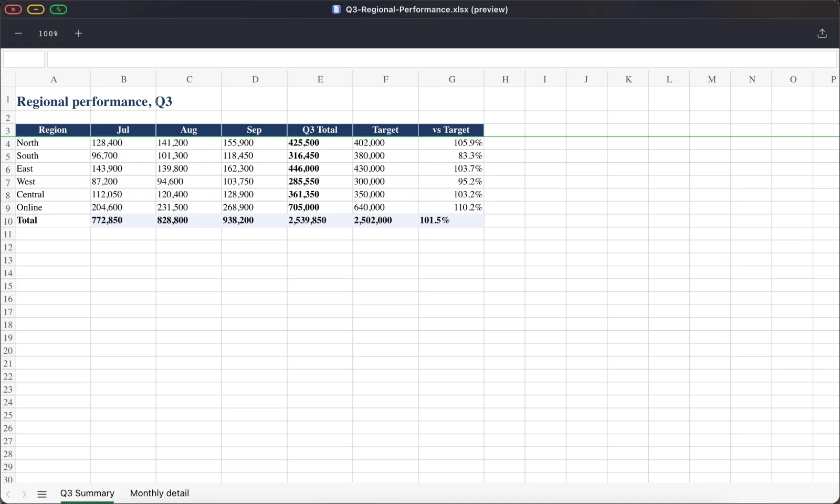Click East's target 430,000

(x=386, y=169)
